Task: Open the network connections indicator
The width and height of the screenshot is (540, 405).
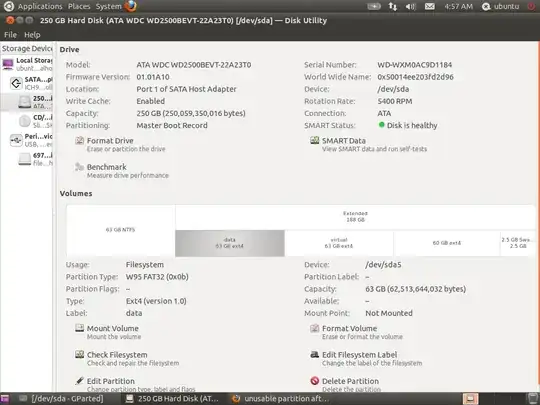Action: point(392,6)
